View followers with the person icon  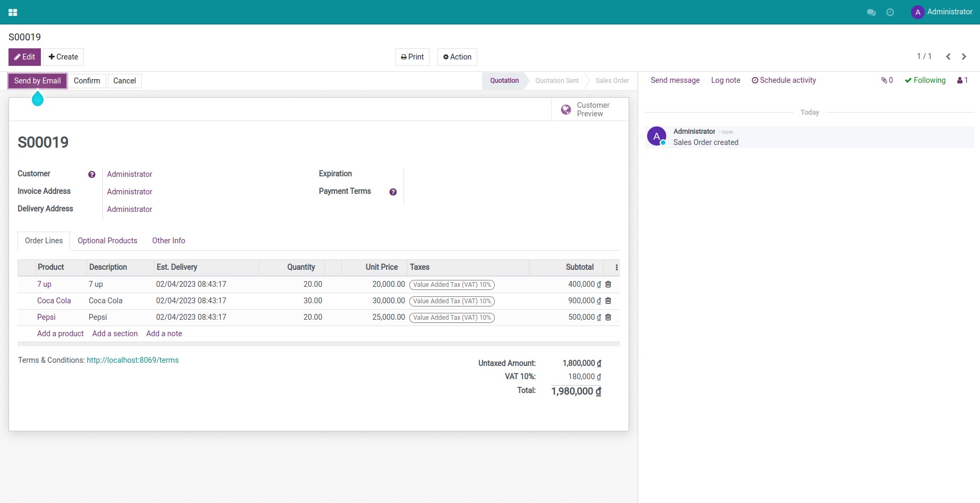(x=960, y=80)
